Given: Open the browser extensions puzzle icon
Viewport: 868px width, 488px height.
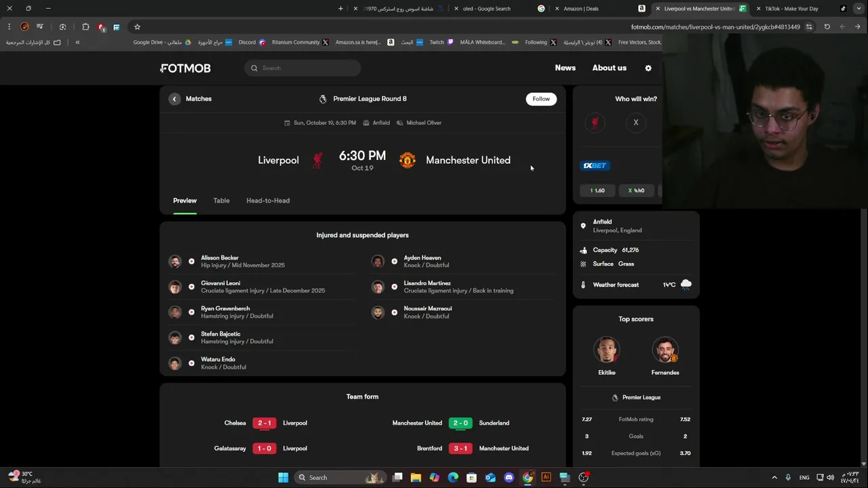Looking at the screenshot, I should pyautogui.click(x=85, y=27).
